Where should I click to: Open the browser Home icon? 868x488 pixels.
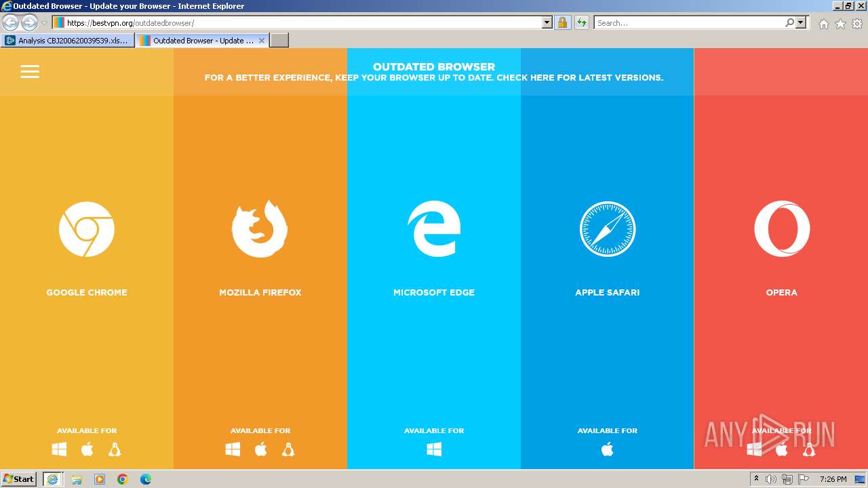[823, 24]
